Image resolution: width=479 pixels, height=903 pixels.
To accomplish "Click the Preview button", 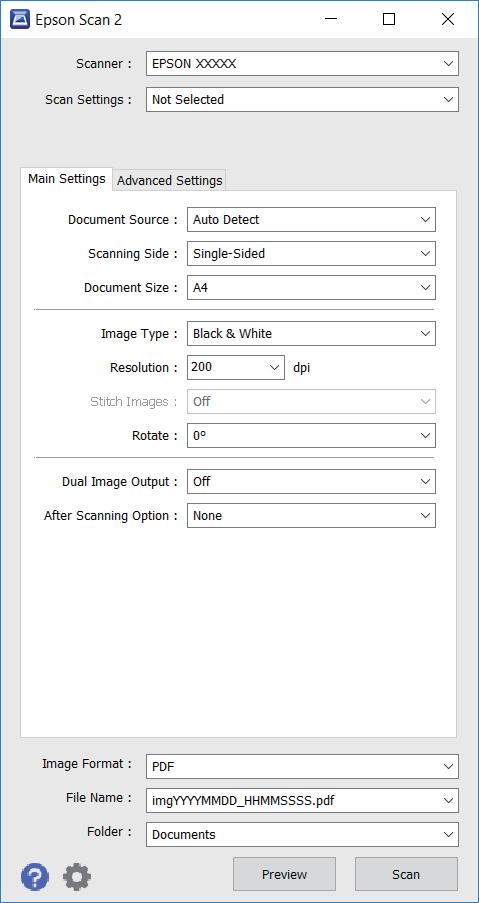I will pos(284,874).
